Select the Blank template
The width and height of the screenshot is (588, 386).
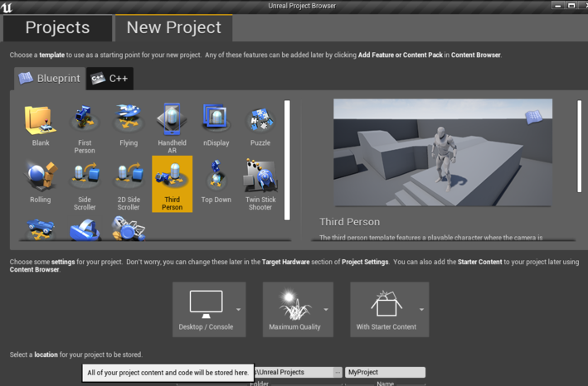[x=41, y=126]
